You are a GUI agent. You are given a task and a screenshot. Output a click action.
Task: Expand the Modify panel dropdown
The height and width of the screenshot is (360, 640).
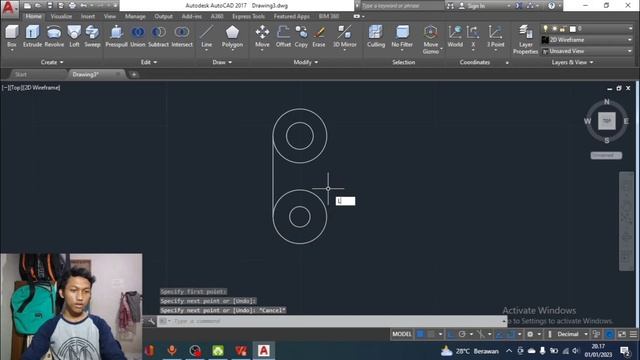coord(306,62)
